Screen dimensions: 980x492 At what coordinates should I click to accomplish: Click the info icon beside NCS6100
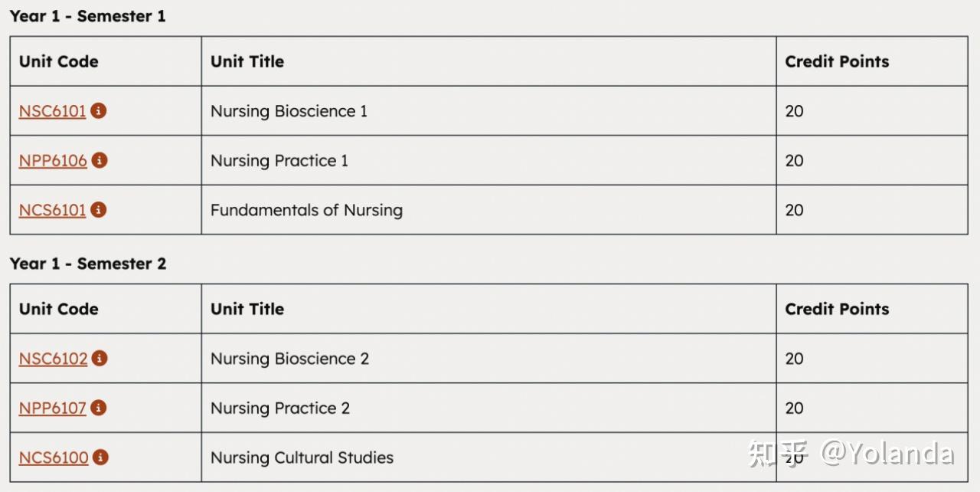[x=100, y=458]
